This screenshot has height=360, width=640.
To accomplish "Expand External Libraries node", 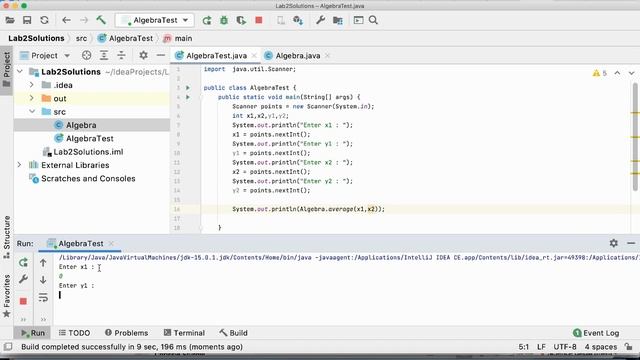I will pyautogui.click(x=19, y=165).
